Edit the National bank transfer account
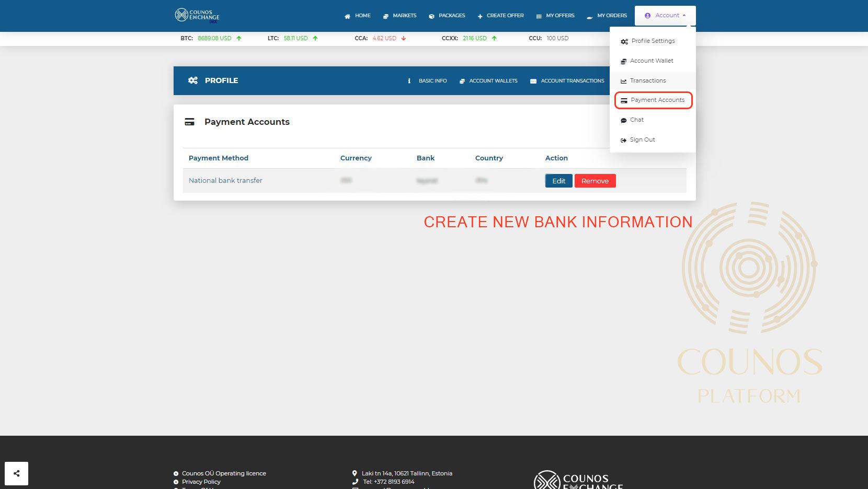 tap(558, 181)
